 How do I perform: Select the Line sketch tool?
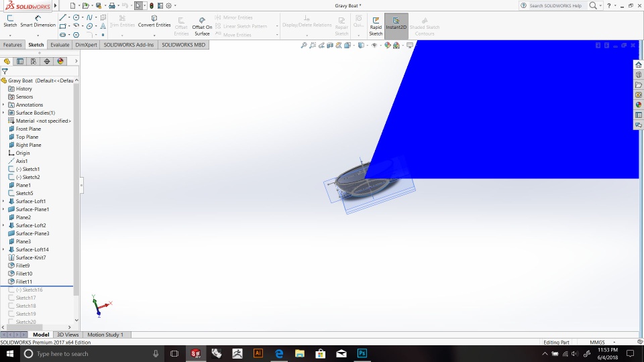(x=62, y=17)
